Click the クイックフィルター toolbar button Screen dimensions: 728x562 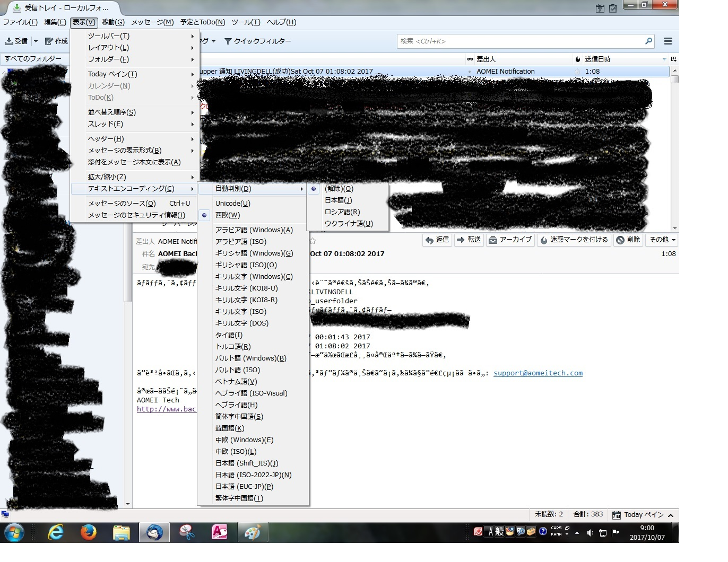[x=258, y=41]
